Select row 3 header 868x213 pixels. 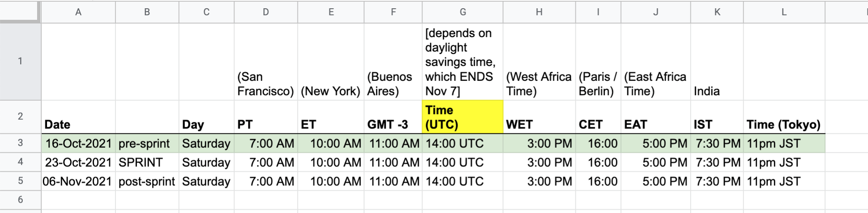[x=20, y=143]
